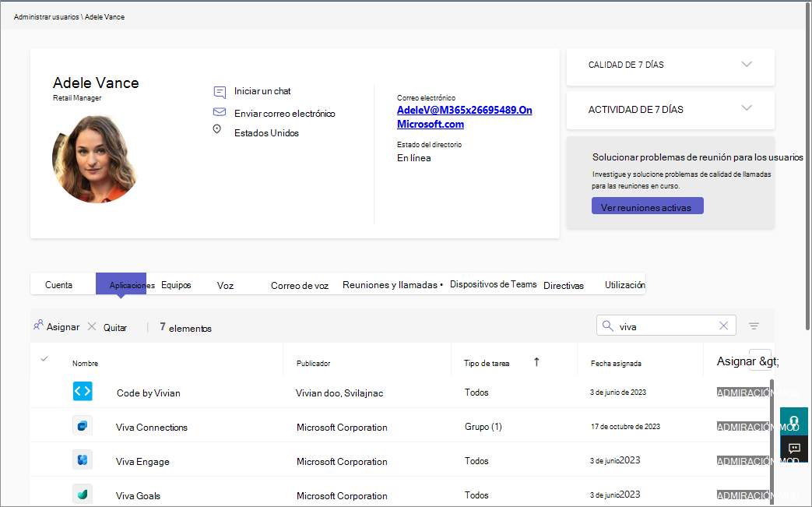Image resolution: width=812 pixels, height=507 pixels.
Task: Expand the CALIDAD DE 7 DÍAS panel
Action: click(747, 65)
